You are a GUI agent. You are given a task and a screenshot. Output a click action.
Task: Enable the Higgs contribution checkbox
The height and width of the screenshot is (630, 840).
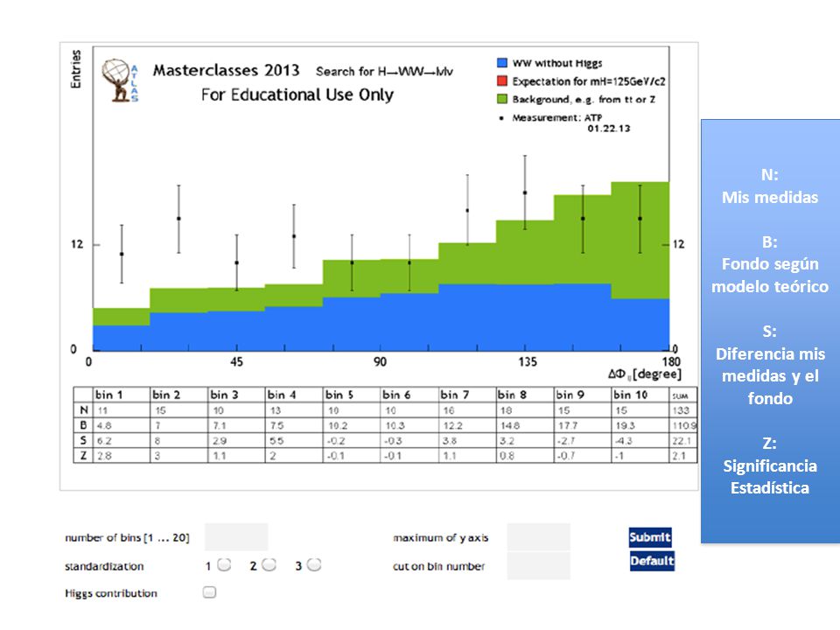click(209, 592)
